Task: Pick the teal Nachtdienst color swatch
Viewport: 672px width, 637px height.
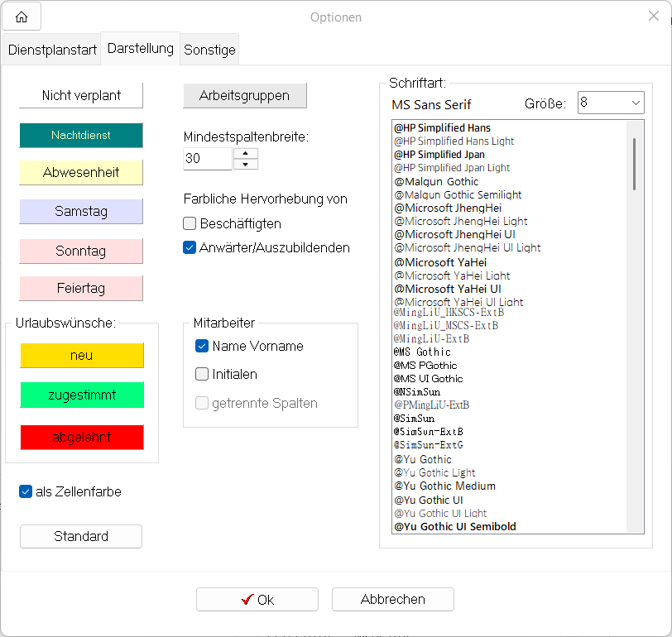Action: coord(81,135)
